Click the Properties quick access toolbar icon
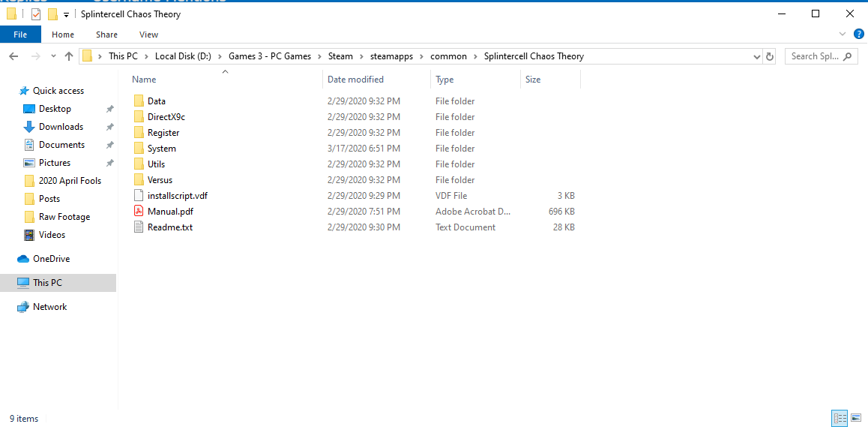This screenshot has width=868, height=427. point(36,14)
